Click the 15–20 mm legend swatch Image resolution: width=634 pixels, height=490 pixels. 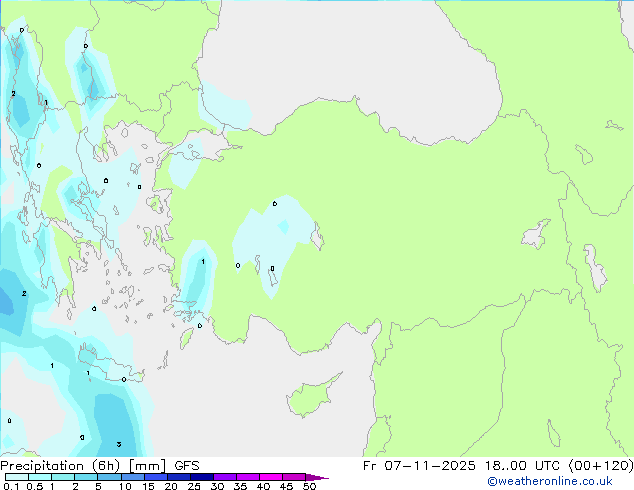pos(155,477)
